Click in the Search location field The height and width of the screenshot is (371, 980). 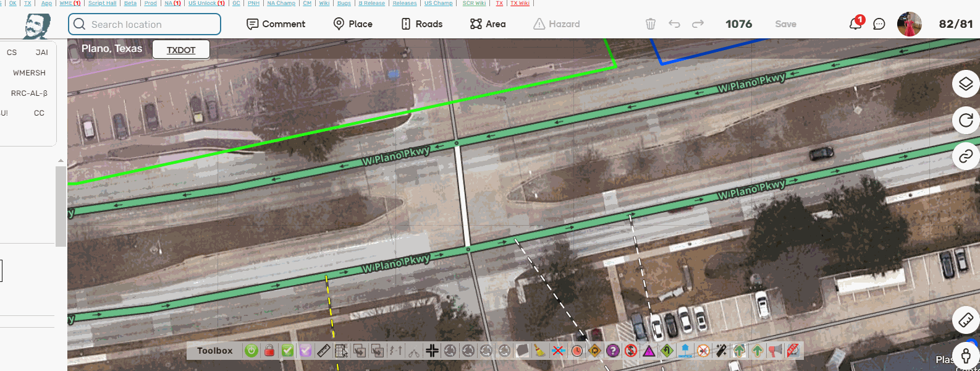(145, 24)
